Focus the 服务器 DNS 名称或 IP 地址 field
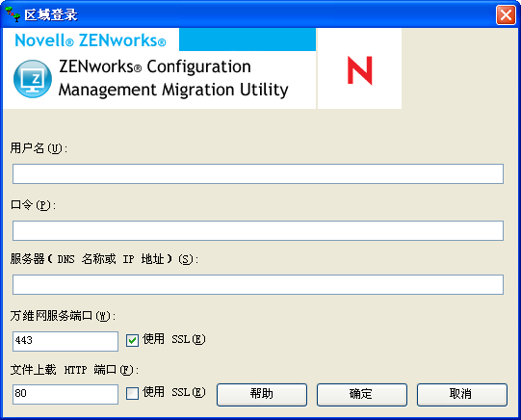The width and height of the screenshot is (521, 420). (258, 284)
